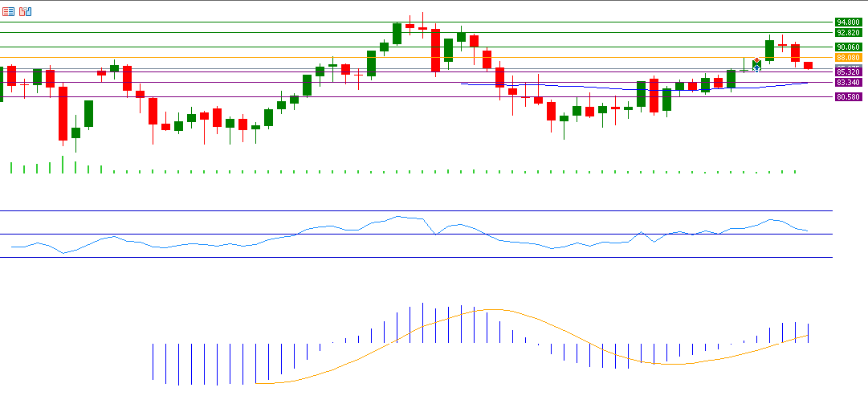
Task: Click the light blue RSI oscillator line
Action: coord(241,244)
